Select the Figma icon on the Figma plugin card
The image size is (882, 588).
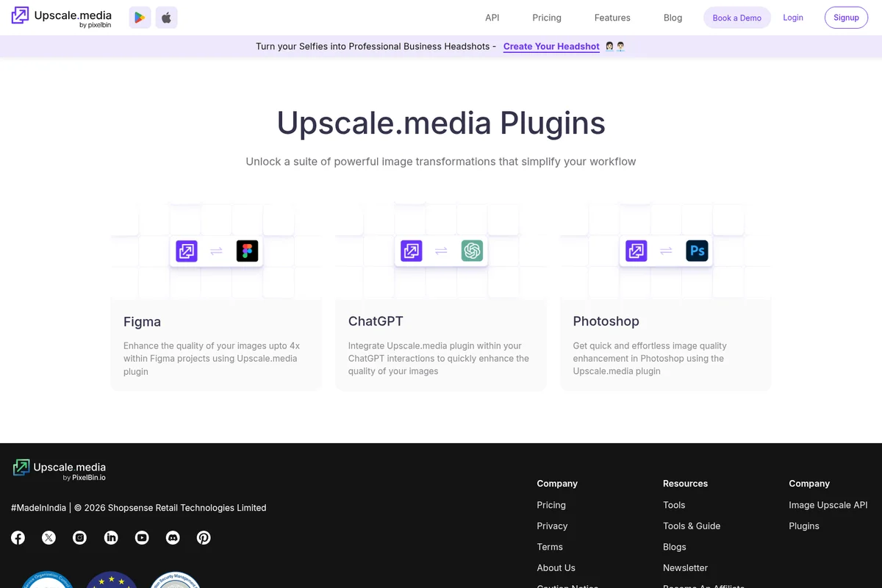click(x=247, y=251)
